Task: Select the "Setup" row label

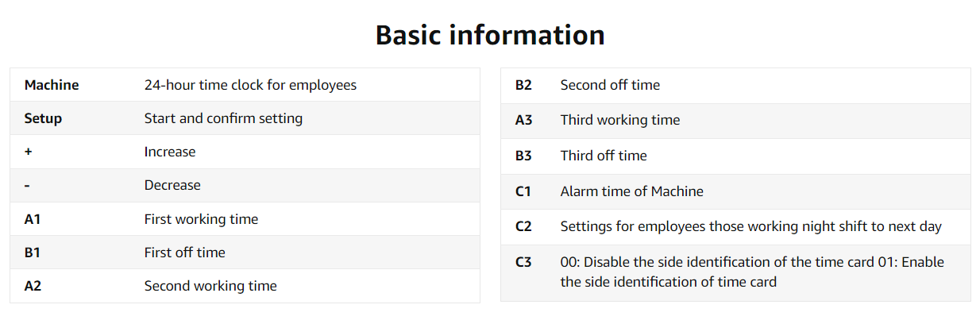Action: point(43,118)
